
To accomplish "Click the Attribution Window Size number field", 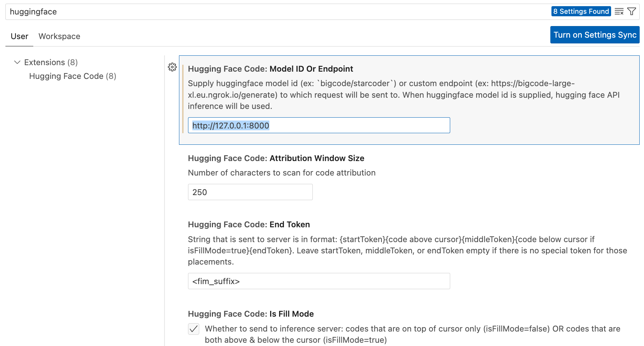I will tap(250, 192).
